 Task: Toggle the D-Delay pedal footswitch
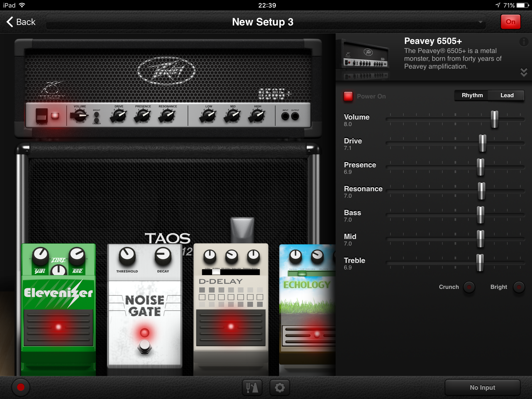tap(231, 328)
